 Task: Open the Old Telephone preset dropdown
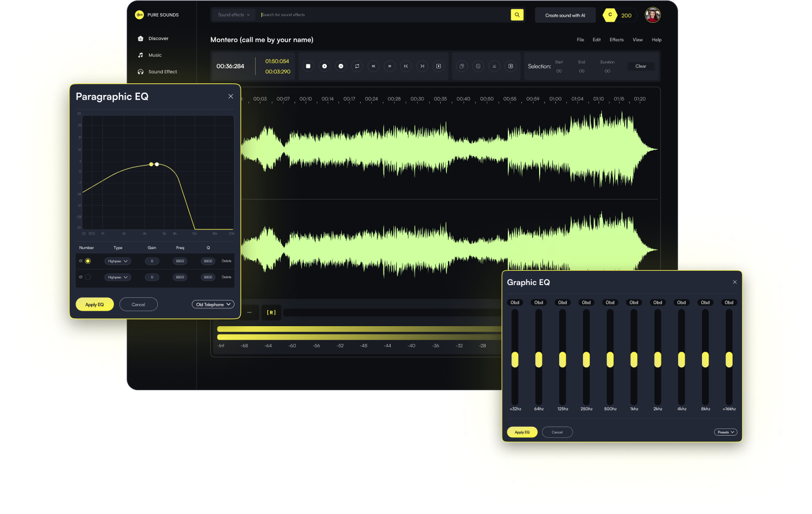(213, 305)
